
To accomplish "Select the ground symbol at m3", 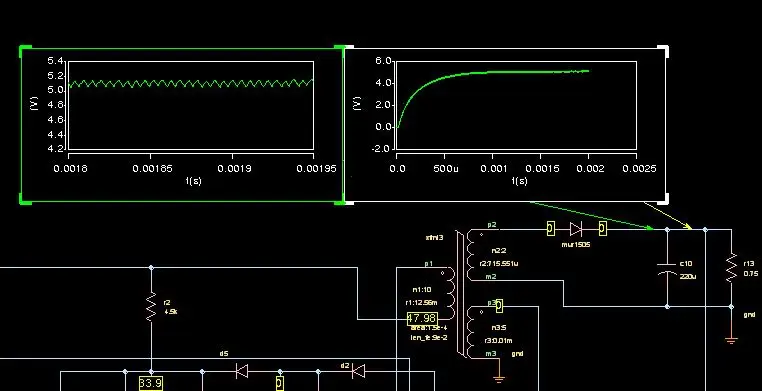I will pos(498,379).
